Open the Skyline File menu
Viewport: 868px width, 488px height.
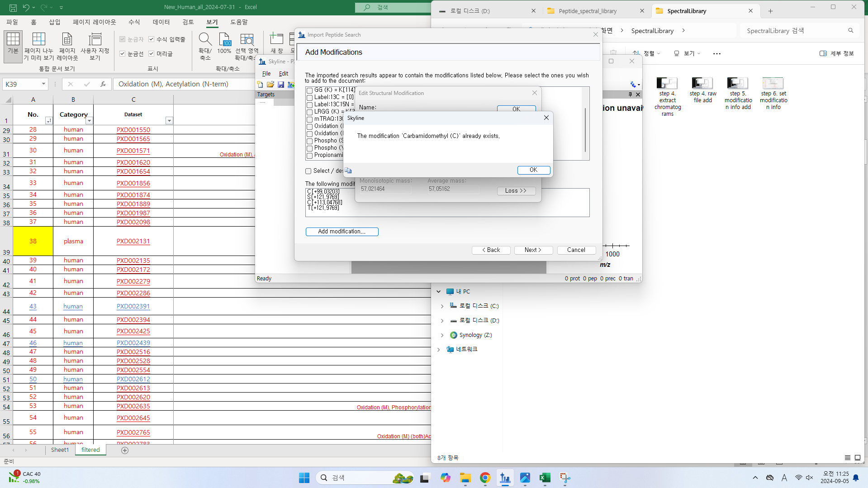[266, 73]
